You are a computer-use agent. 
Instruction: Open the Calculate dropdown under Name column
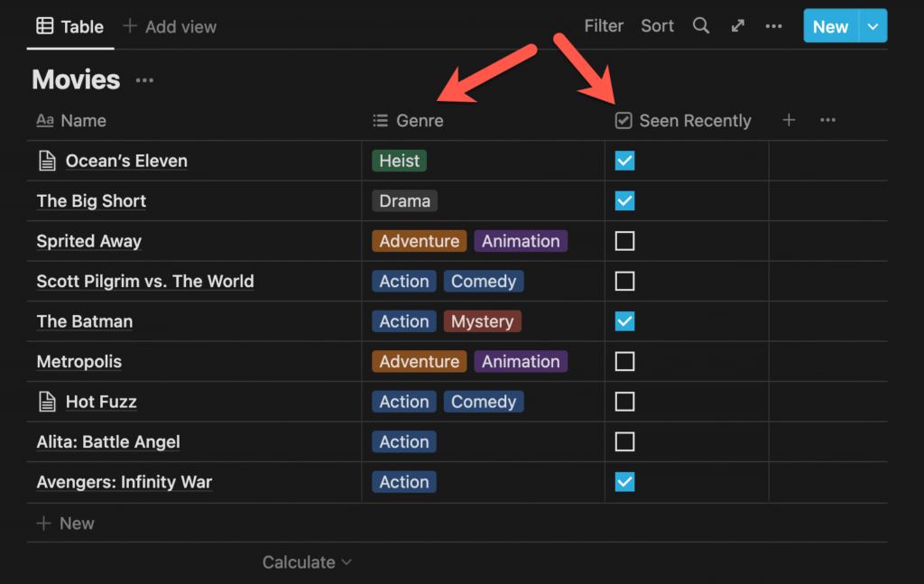(306, 562)
